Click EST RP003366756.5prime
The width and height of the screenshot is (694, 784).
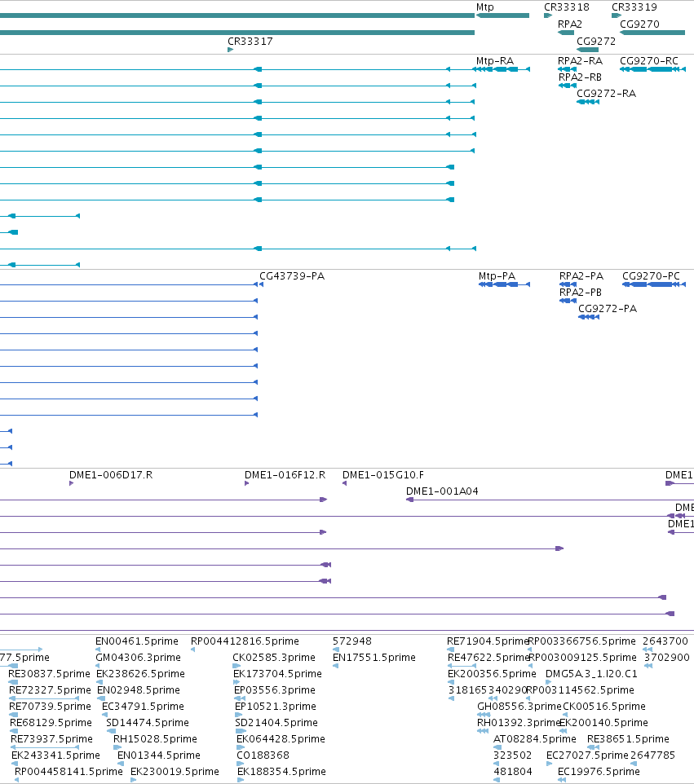582,641
